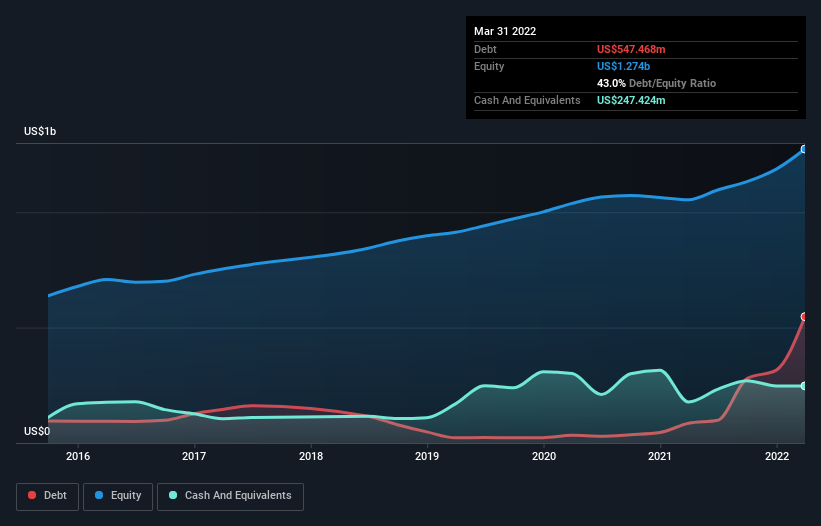Click the Mar 31 2022 tooltip date
821x526 pixels.
505,31
